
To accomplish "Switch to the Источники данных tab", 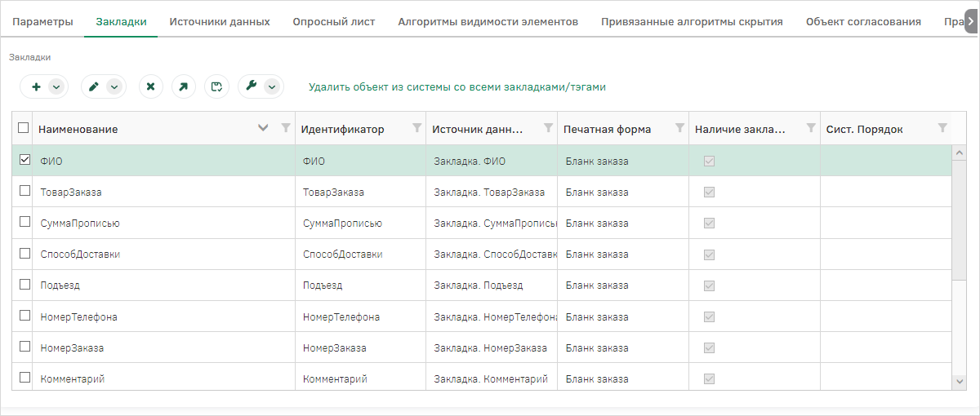I will pos(220,22).
